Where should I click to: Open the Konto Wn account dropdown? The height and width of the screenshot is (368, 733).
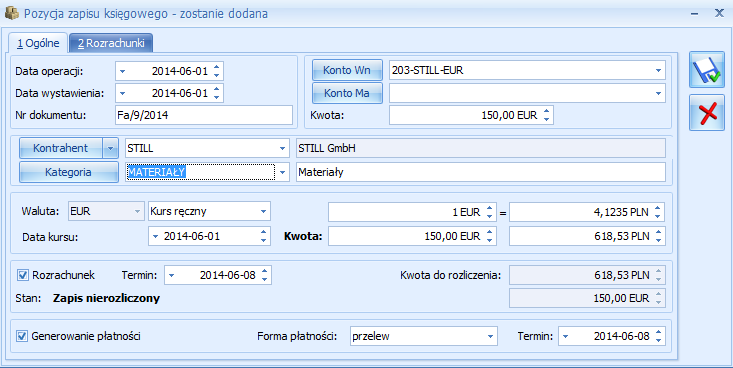click(x=658, y=71)
